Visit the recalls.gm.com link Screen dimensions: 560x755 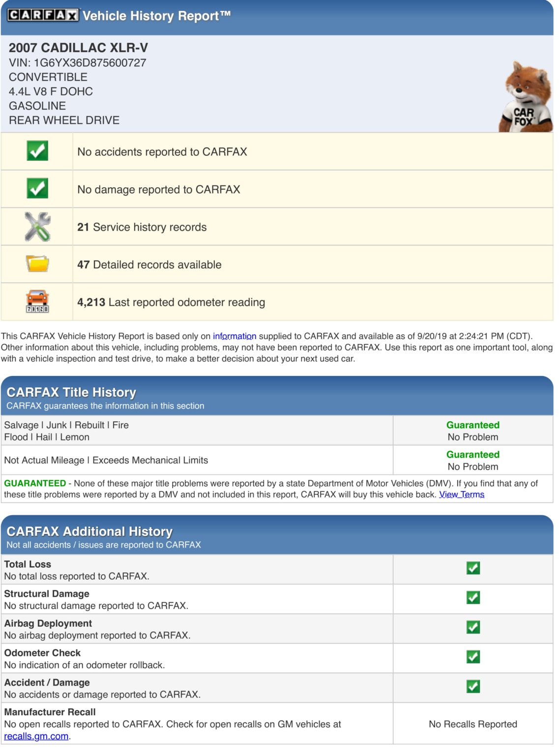pyautogui.click(x=36, y=736)
